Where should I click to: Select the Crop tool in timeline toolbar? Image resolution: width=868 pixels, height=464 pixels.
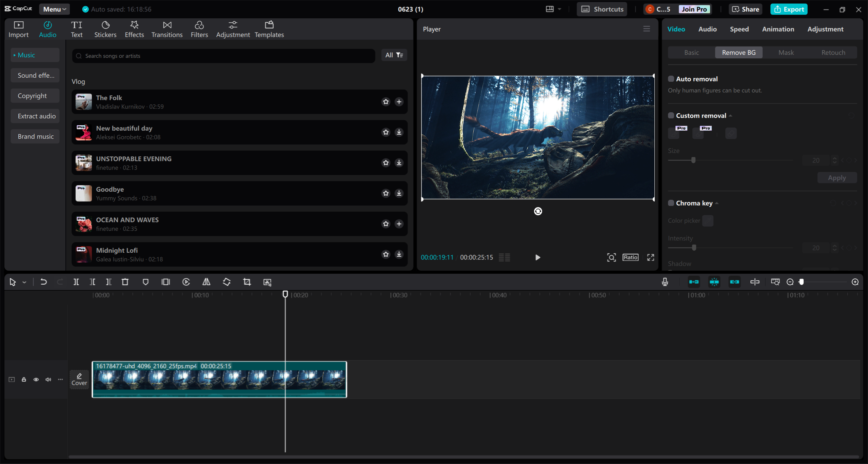247,282
